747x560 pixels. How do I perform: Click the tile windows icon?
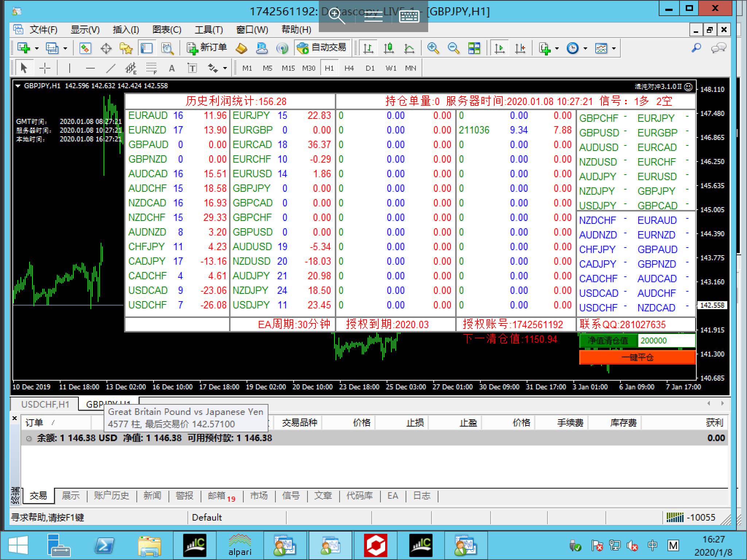pyautogui.click(x=474, y=48)
